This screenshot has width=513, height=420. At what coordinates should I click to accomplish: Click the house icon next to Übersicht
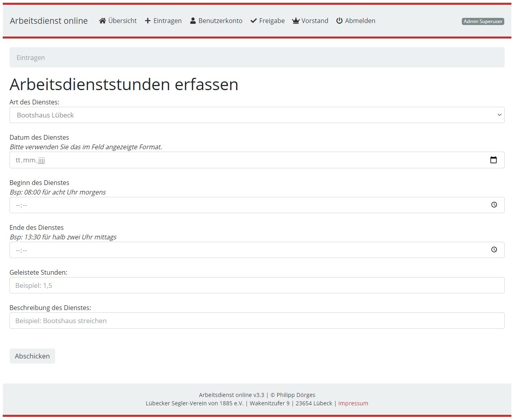coord(102,21)
